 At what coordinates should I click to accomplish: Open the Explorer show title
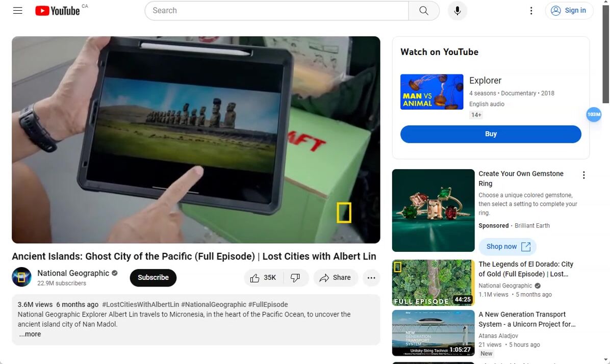coord(485,81)
